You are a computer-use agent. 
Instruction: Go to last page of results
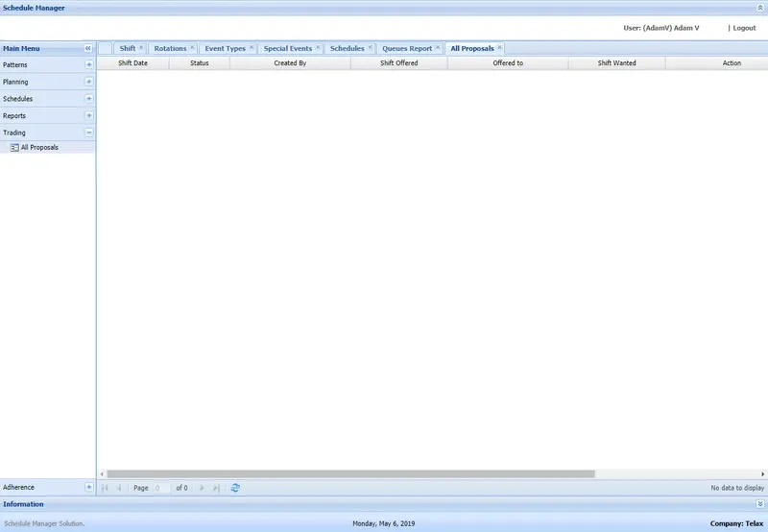point(216,488)
